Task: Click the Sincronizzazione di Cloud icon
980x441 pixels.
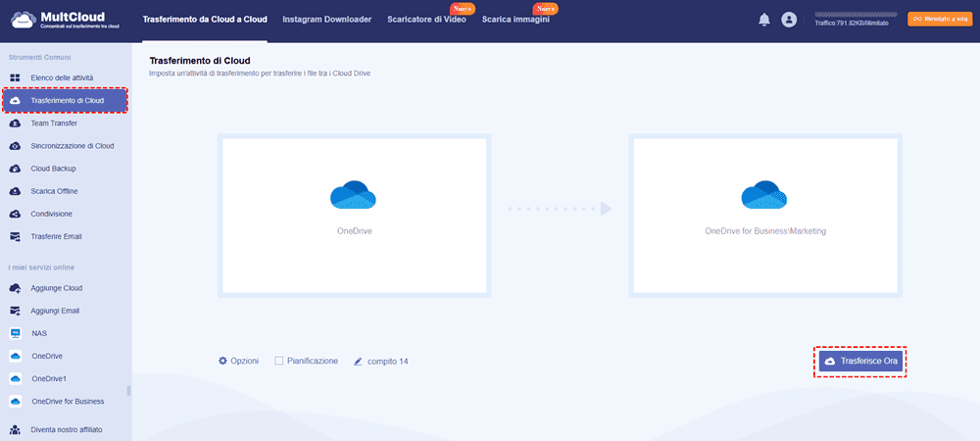Action: click(16, 146)
